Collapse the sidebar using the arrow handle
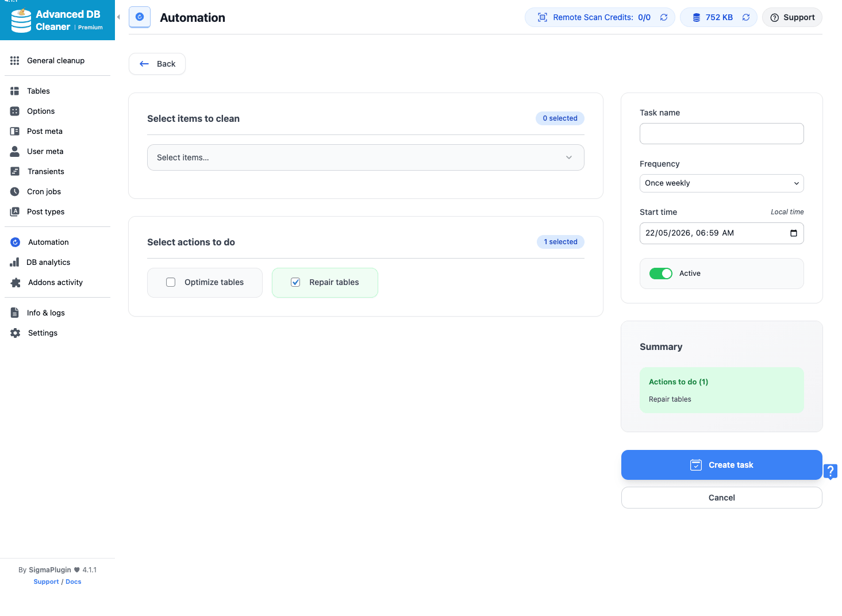The height and width of the screenshot is (616, 842). [x=118, y=17]
